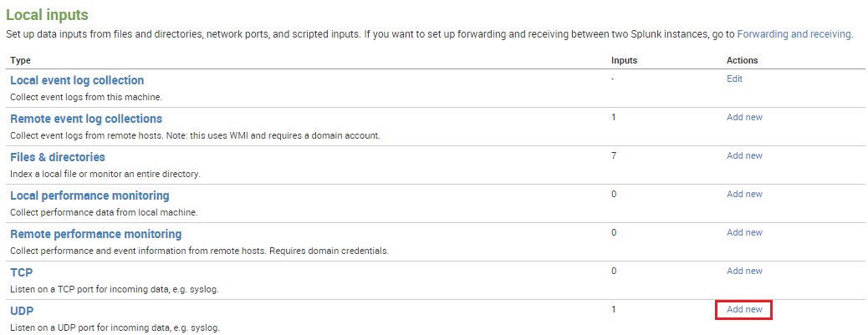The height and width of the screenshot is (335, 868).
Task: Open Local event log collection
Action: 77,80
